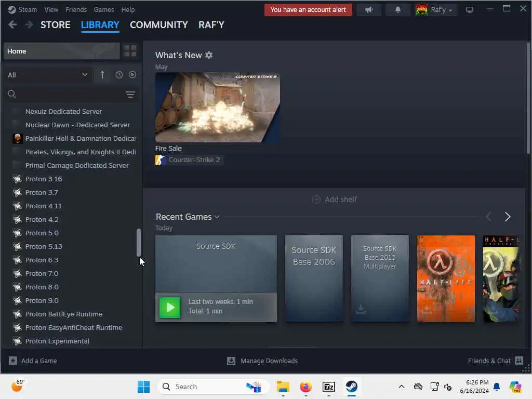The height and width of the screenshot is (399, 532).
Task: Open the Steam menu logo
Action: [12, 9]
